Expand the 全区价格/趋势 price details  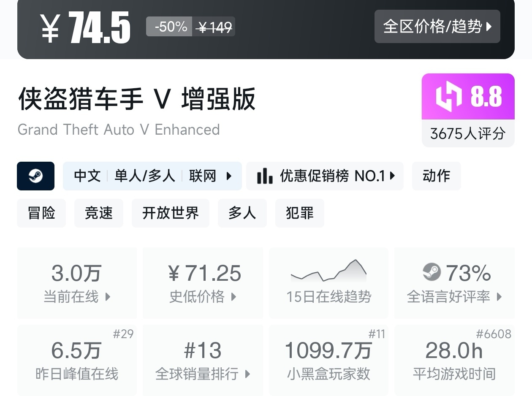437,27
